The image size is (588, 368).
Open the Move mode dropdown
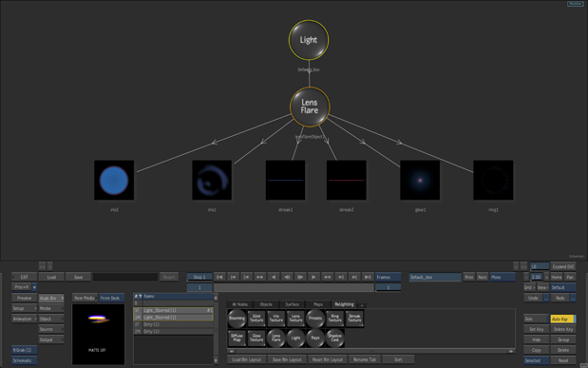[503, 277]
